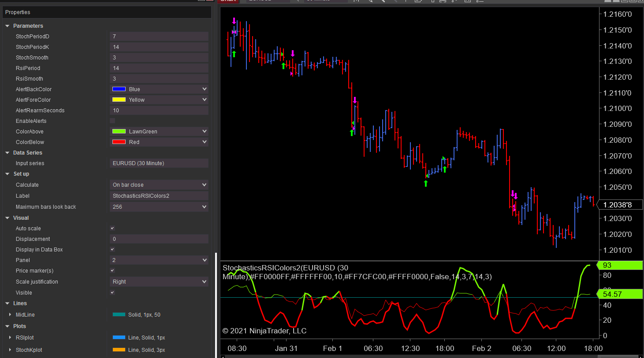This screenshot has width=644, height=358.
Task: Toggle the Visible checkbox
Action: click(112, 292)
